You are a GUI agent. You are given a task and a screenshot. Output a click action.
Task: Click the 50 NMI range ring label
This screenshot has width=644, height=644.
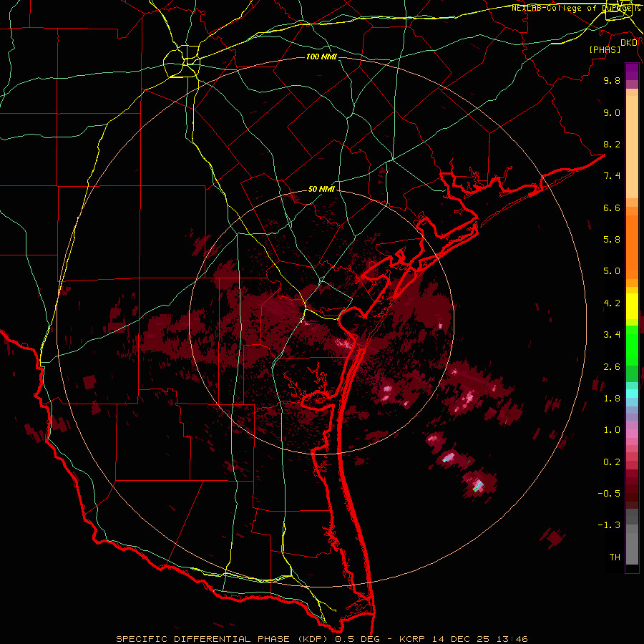pyautogui.click(x=321, y=190)
